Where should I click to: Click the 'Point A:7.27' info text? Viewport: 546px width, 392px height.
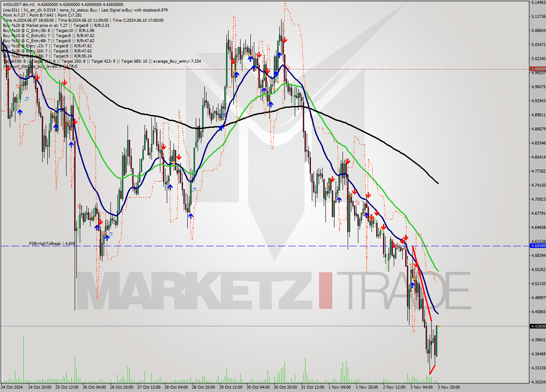pos(14,15)
